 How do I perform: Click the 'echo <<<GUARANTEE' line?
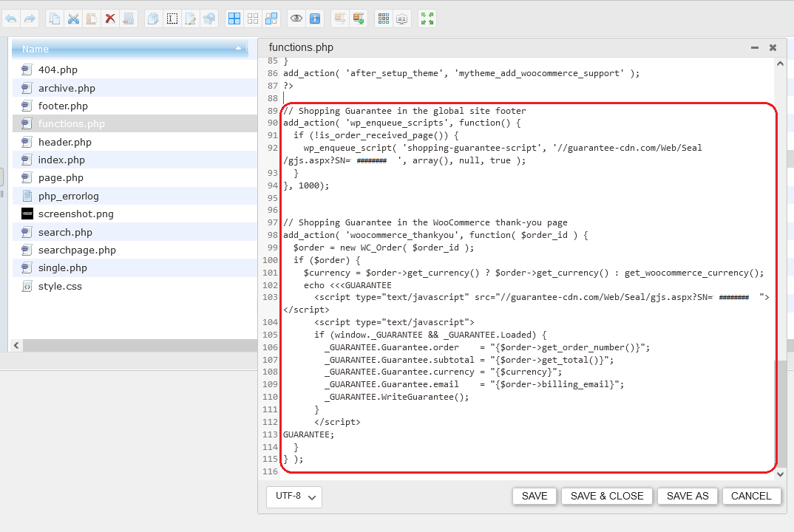pos(347,285)
